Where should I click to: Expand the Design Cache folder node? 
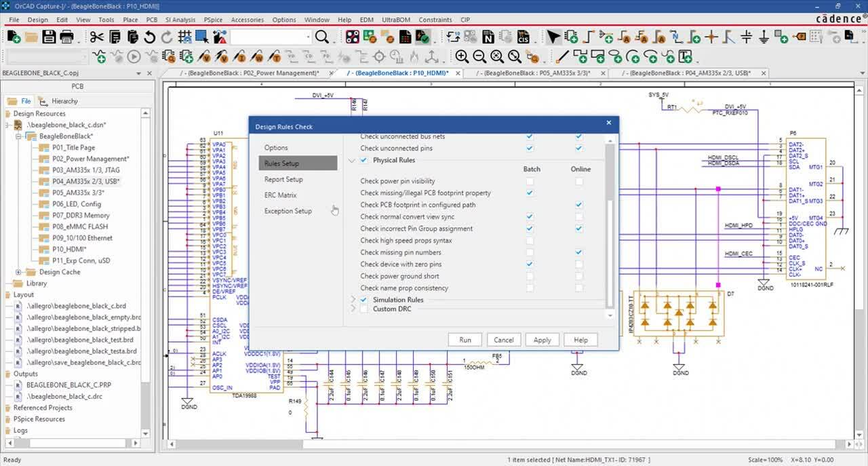coord(19,272)
